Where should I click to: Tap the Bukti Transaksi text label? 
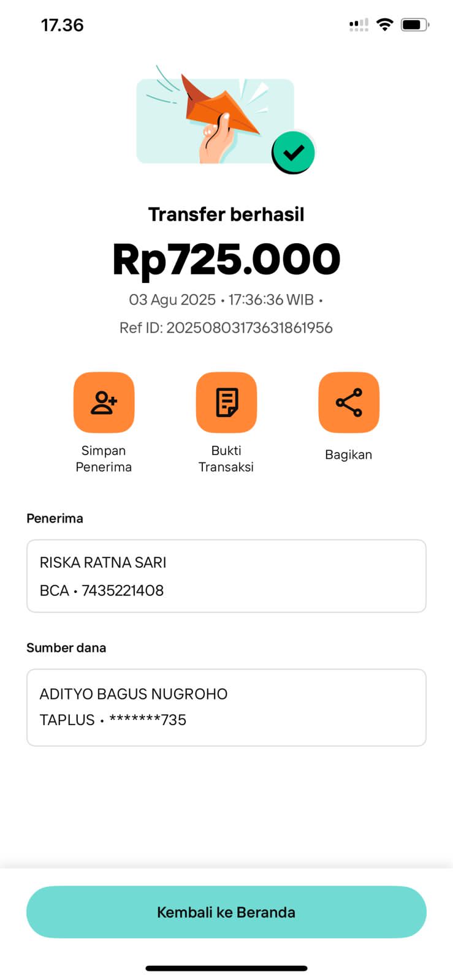[x=226, y=459]
